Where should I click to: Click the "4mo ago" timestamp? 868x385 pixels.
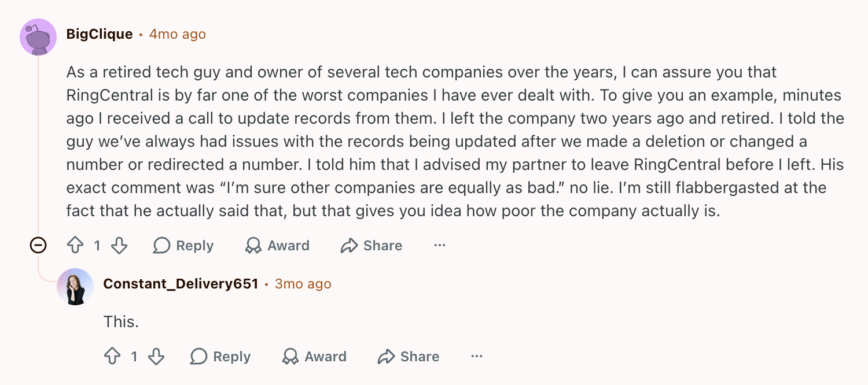click(x=178, y=34)
